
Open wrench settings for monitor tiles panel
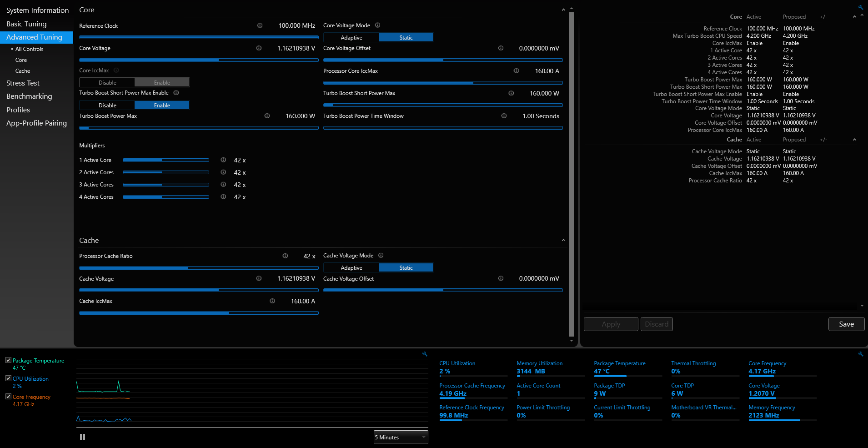click(861, 354)
